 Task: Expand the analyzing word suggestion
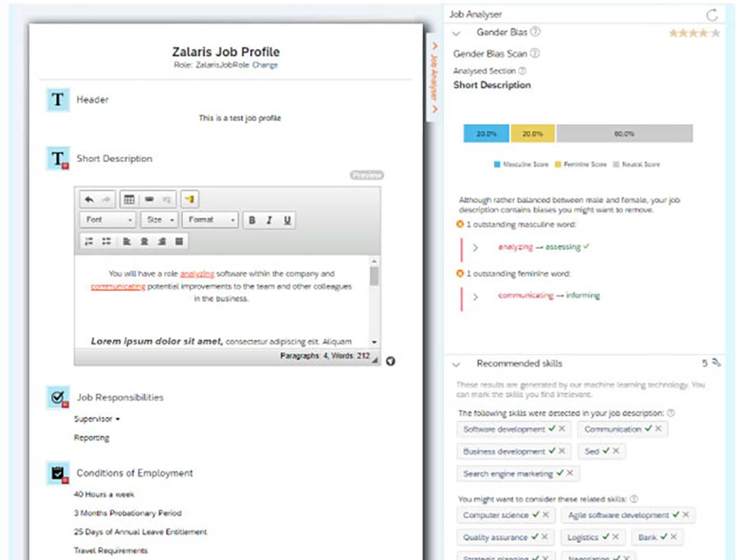475,248
